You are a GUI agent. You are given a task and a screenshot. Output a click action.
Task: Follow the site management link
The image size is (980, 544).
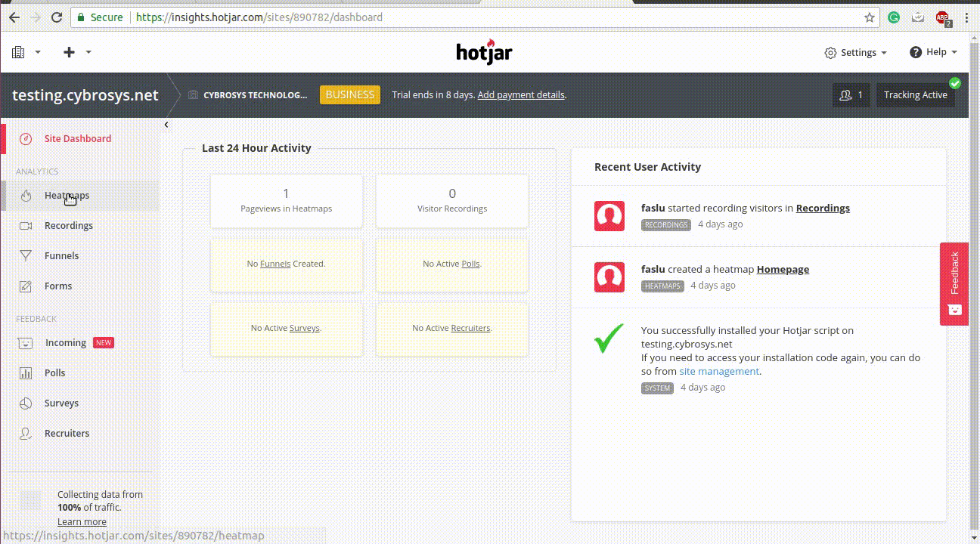(x=719, y=371)
